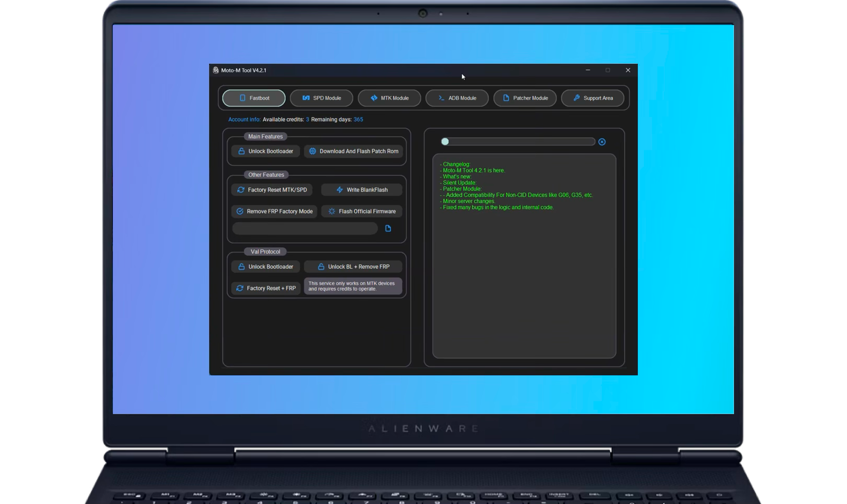The image size is (847, 504).
Task: Click the cancel operation circle-x icon
Action: coord(602,142)
